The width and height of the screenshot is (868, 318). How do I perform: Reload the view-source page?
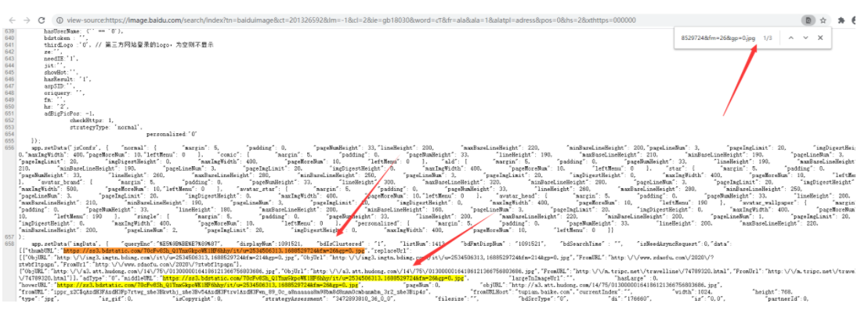43,20
